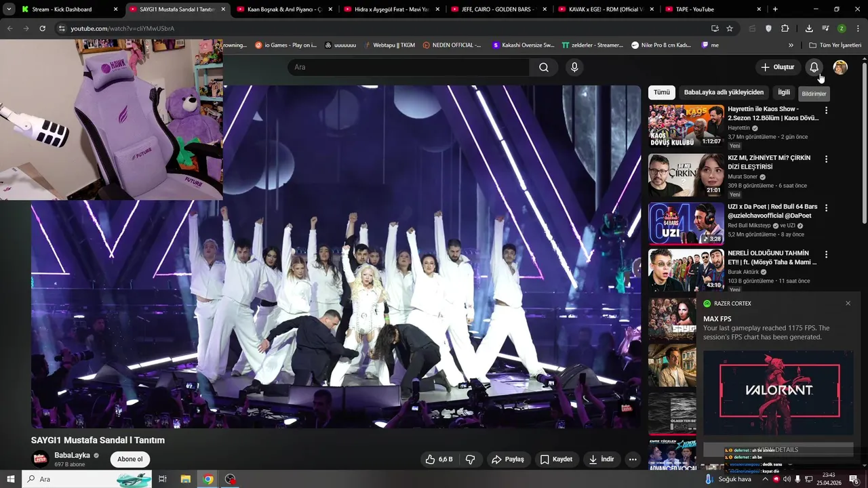The width and height of the screenshot is (868, 488).
Task: Click the Abone ol subscribe button
Action: coord(130,460)
